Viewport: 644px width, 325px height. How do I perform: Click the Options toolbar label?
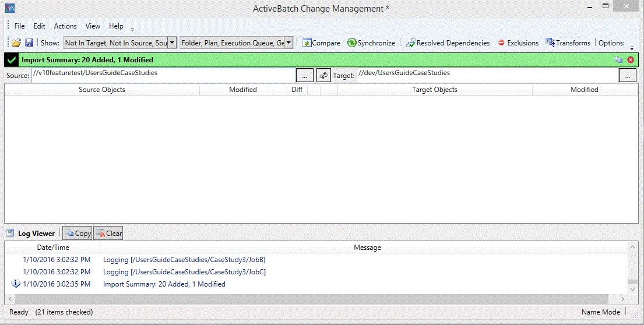(x=611, y=43)
